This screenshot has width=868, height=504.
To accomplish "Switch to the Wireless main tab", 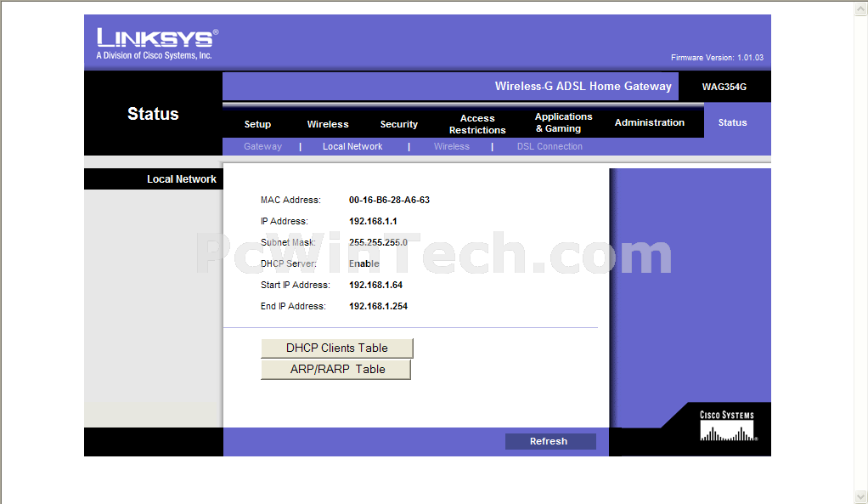I will 328,124.
